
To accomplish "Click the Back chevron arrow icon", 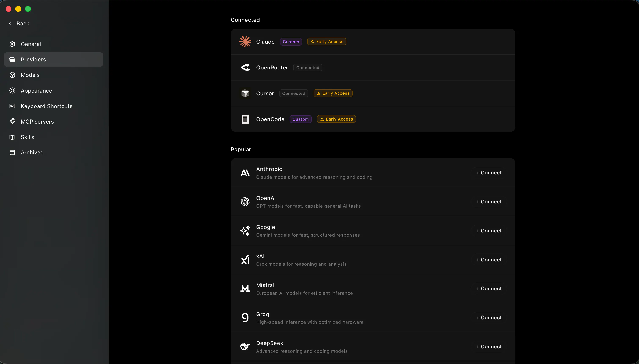I will (10, 24).
